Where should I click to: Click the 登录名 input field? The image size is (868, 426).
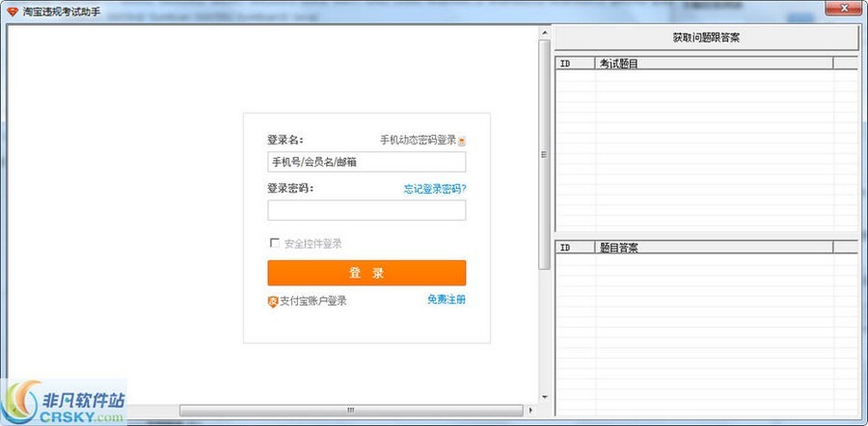[366, 162]
